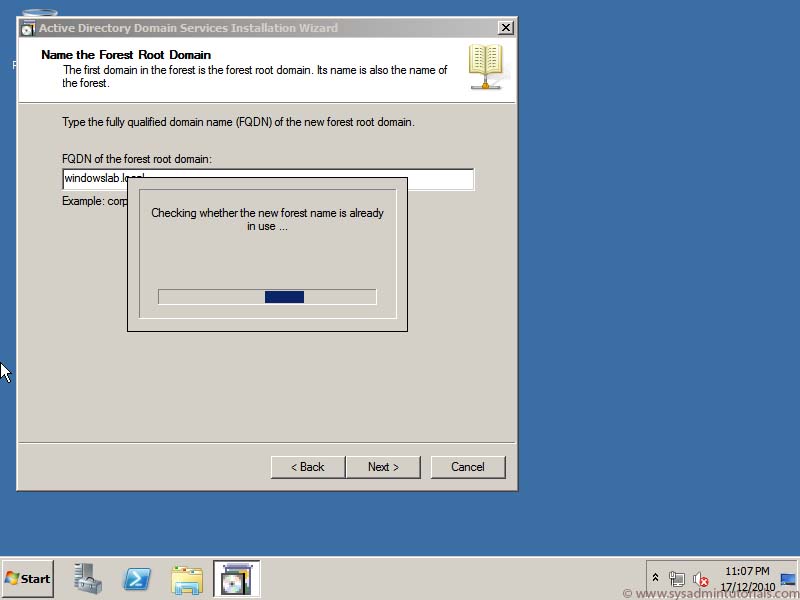Cancel the forest name check
Screen dimensions: 800x600
[x=467, y=466]
